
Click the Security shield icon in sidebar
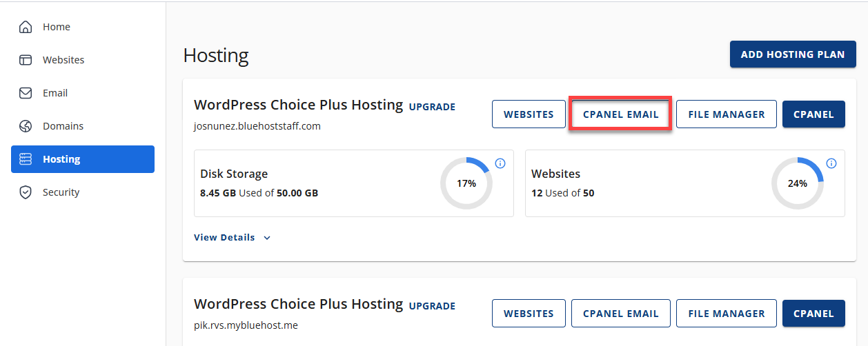[x=26, y=192]
